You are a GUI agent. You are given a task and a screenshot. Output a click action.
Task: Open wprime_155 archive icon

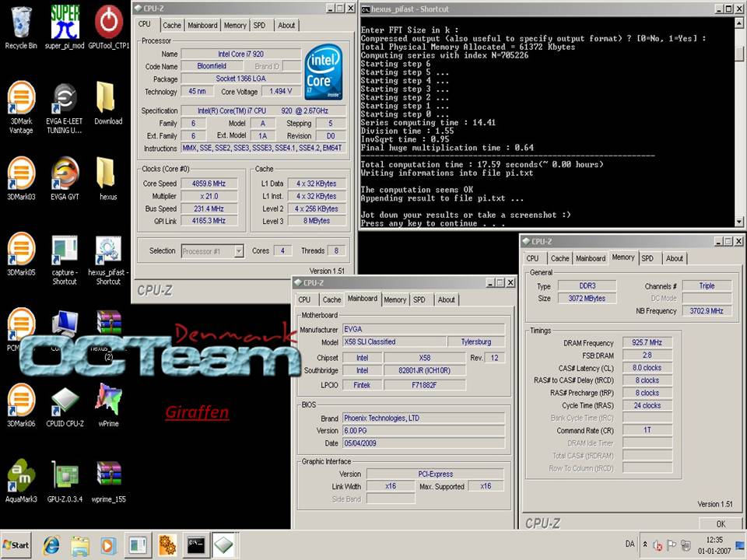pyautogui.click(x=108, y=481)
